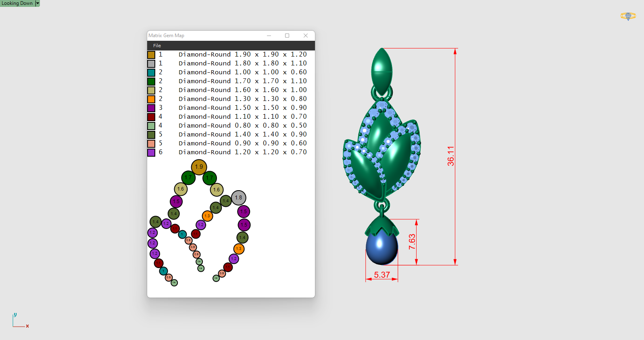Open the Looking Down viewport dropdown arrow
The image size is (644, 340).
(x=38, y=3)
